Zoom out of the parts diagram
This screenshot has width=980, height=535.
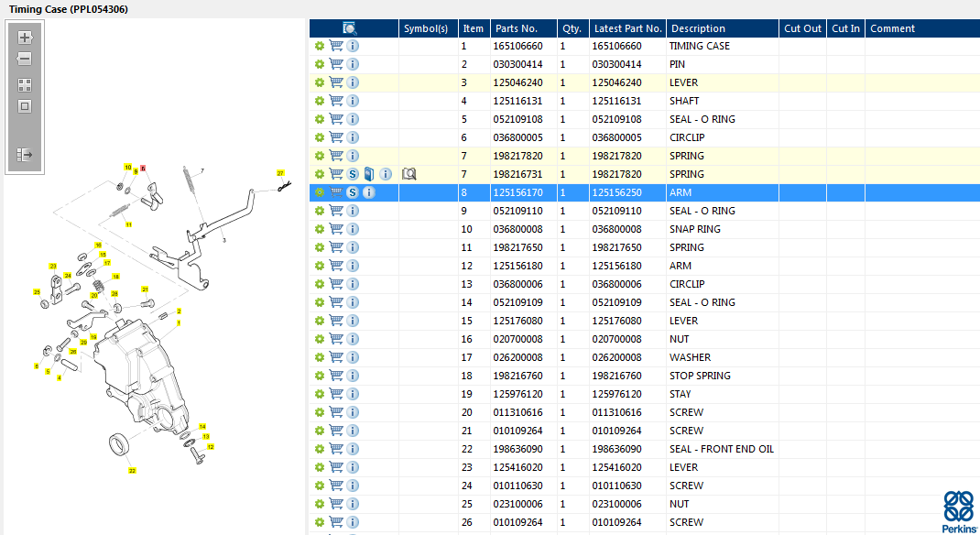coord(25,59)
